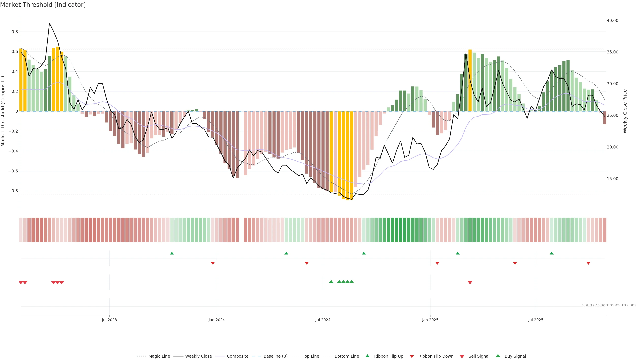Click the last ribbon flip down marker

coord(588,263)
